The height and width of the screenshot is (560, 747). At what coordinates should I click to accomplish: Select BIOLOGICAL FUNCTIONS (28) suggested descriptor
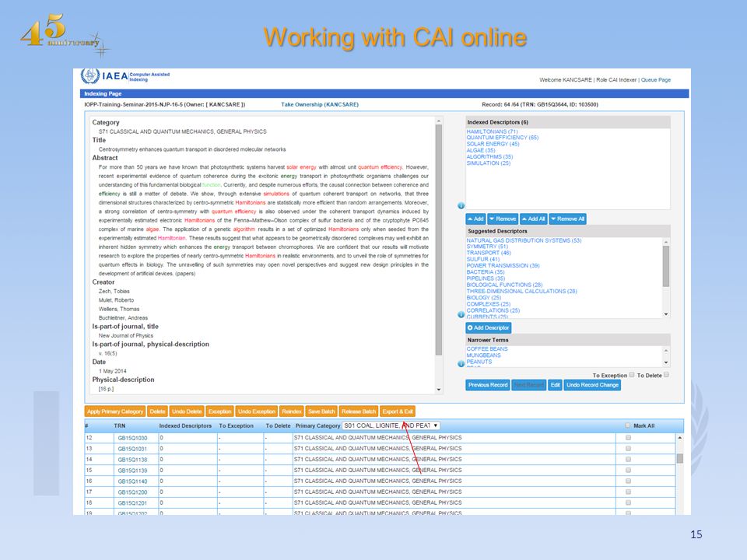click(504, 285)
